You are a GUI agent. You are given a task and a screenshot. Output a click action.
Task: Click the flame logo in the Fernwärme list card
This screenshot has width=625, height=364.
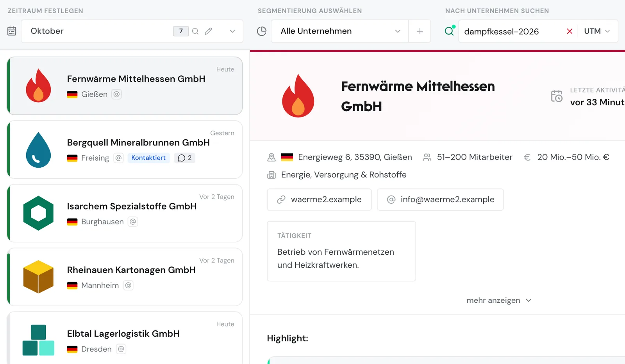click(38, 86)
